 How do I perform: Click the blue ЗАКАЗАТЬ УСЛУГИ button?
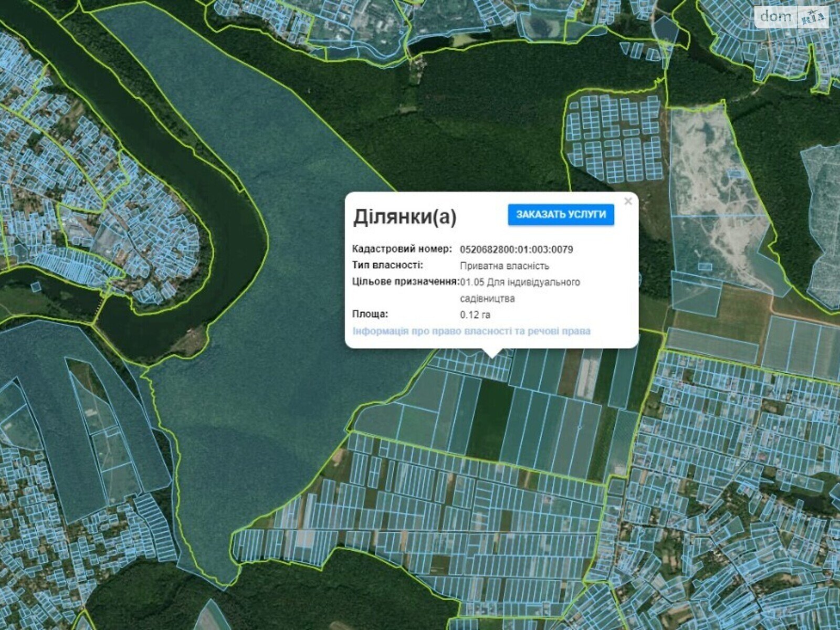coord(561,215)
